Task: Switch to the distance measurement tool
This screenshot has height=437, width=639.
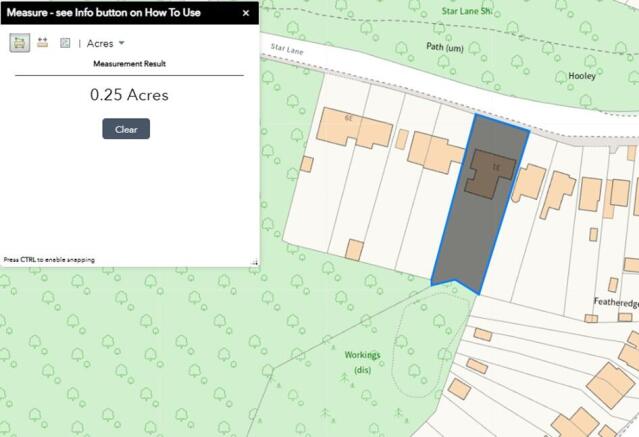Action: click(42, 43)
